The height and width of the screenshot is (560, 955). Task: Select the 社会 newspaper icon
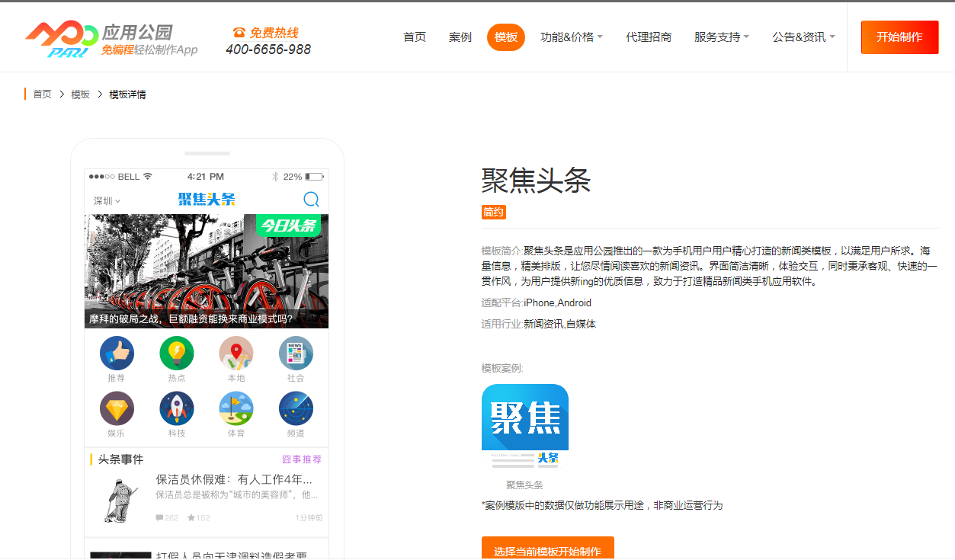[x=295, y=354]
